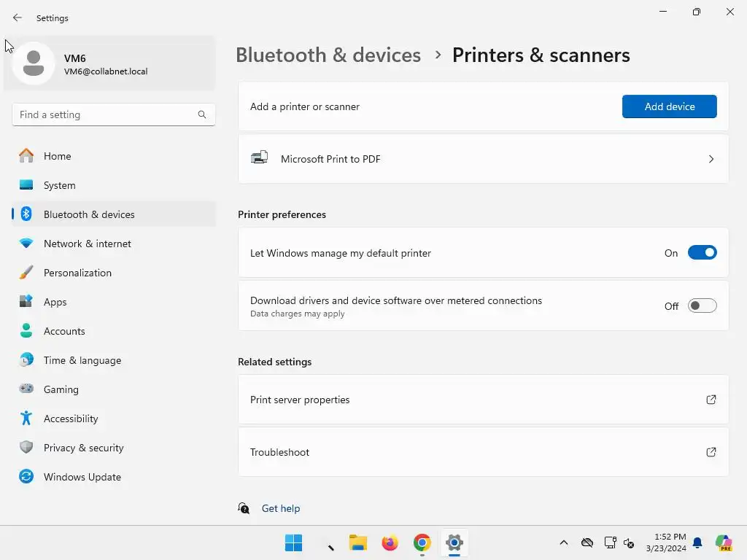Select Accounts in the sidebar
Screen dimensions: 747x560
(x=114, y=330)
